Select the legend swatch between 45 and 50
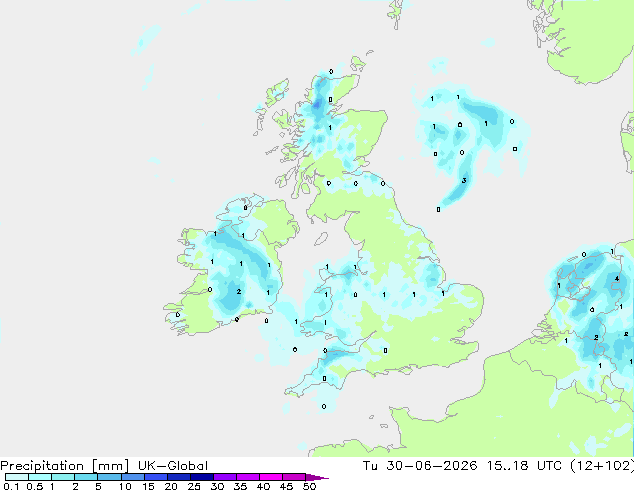634x490 pixels. 294,477
